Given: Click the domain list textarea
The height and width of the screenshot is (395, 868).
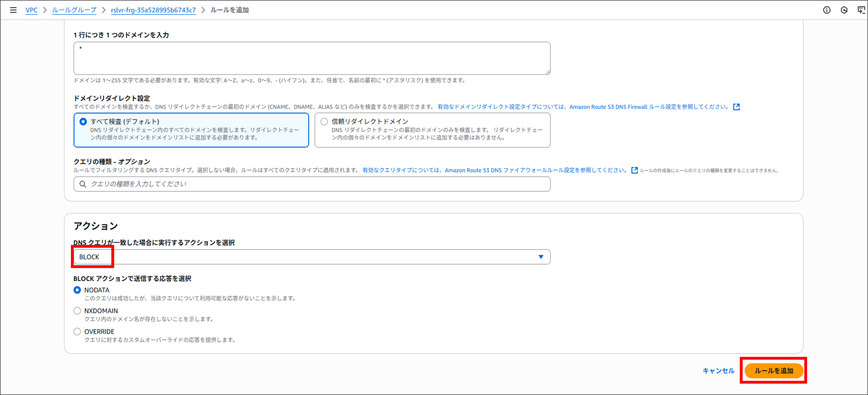Looking at the screenshot, I should coord(312,58).
